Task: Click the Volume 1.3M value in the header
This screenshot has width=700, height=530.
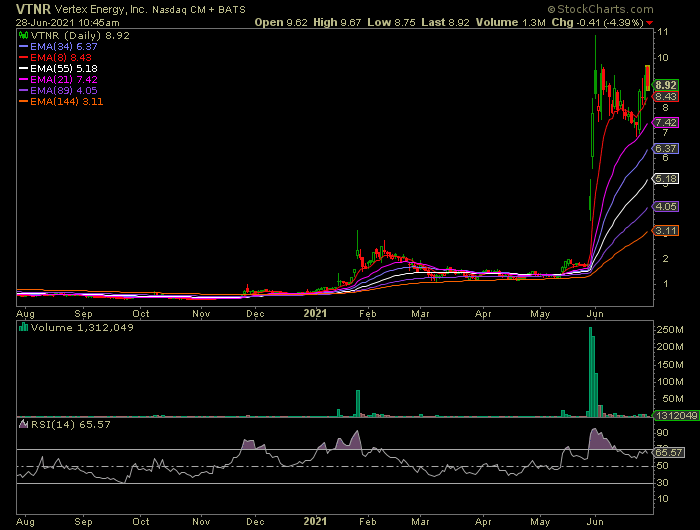Action: (510, 22)
